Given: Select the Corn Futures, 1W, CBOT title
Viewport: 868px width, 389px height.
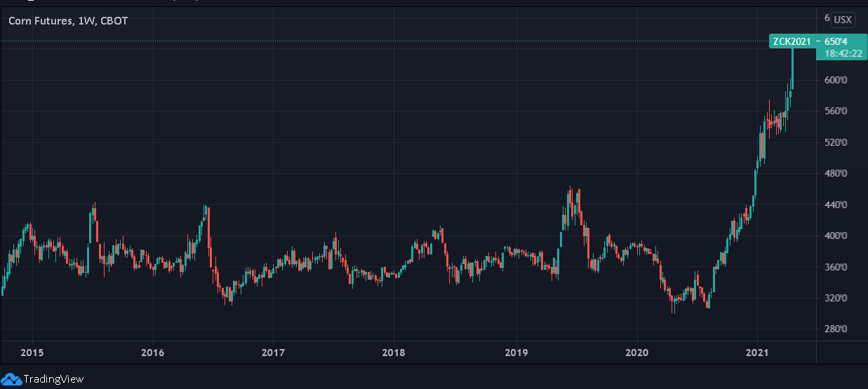Looking at the screenshot, I should pyautogui.click(x=68, y=21).
